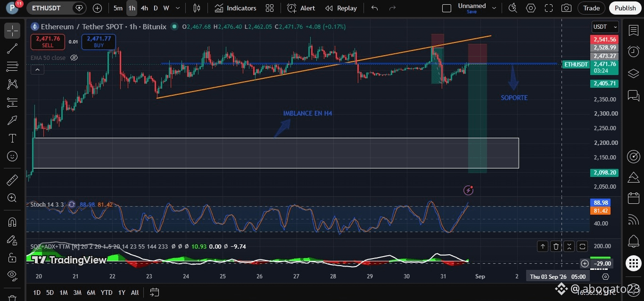Viewport: 644px width, 301px height.
Task: Click the Publish button
Action: (x=625, y=8)
